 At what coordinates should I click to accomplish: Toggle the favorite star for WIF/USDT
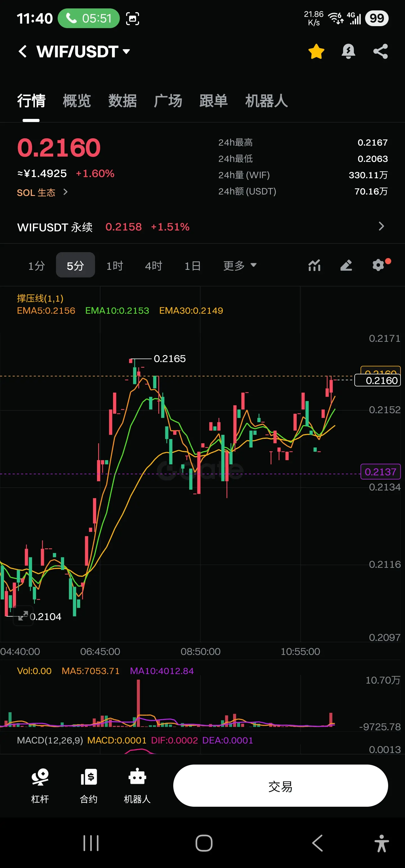pos(316,51)
